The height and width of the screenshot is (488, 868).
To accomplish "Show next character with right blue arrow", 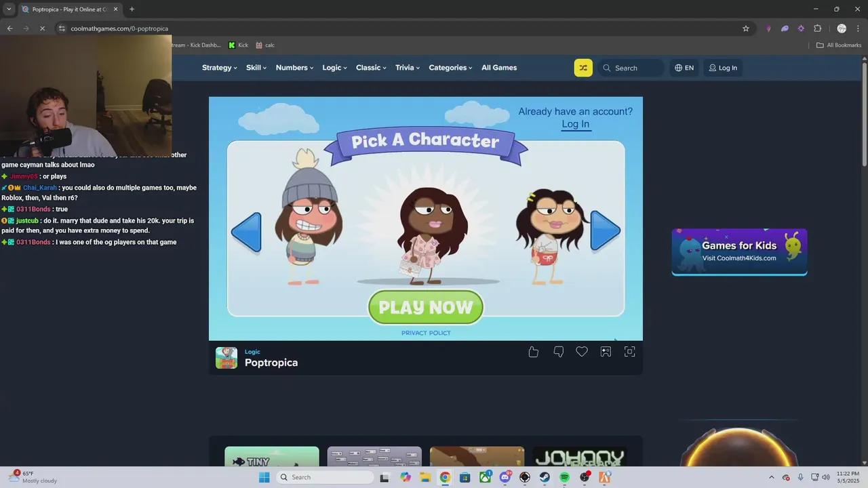I will click(x=605, y=230).
